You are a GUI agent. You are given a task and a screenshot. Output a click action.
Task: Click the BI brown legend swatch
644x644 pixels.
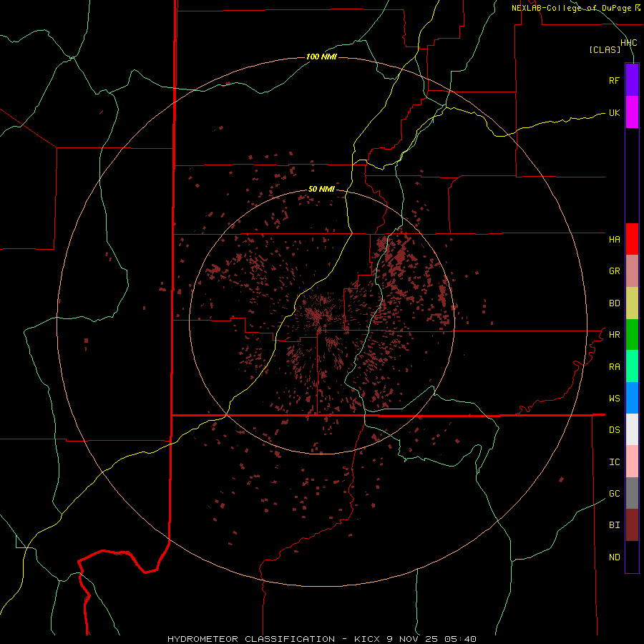point(632,525)
